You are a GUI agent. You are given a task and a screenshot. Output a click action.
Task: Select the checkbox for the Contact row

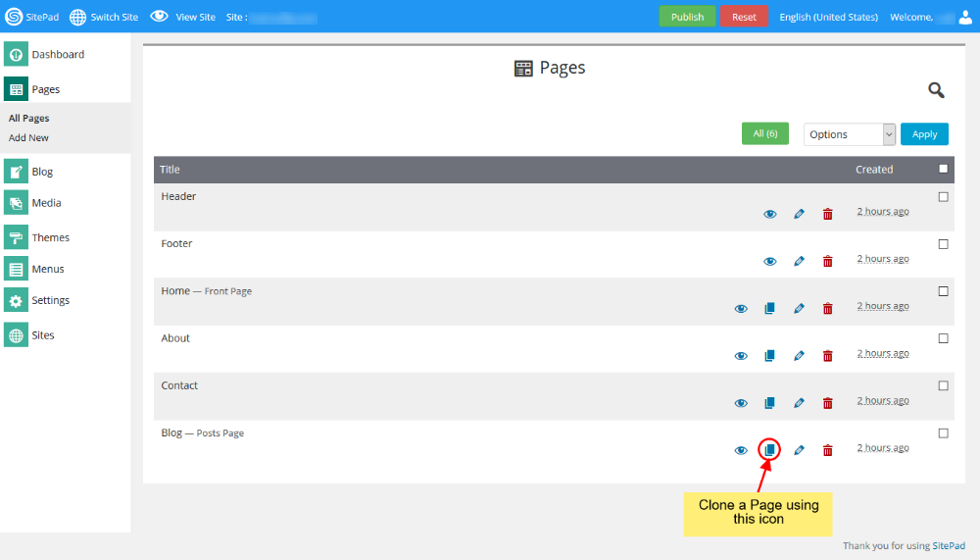point(943,385)
